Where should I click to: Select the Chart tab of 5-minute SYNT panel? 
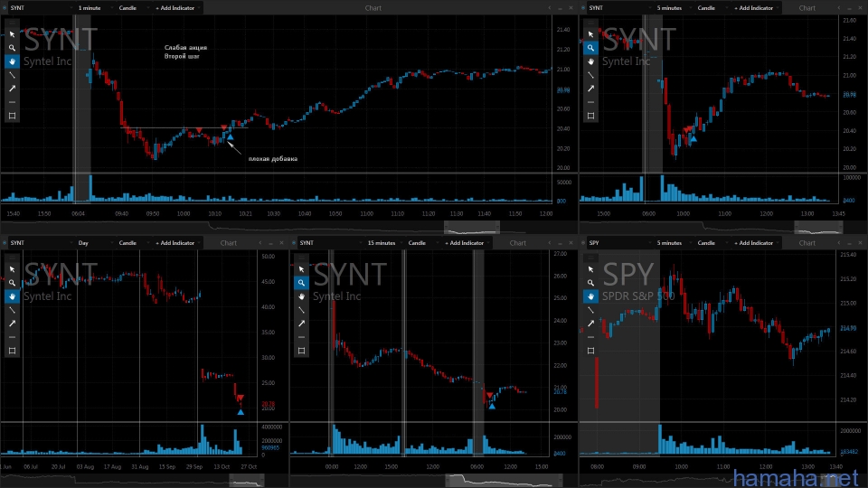[x=807, y=8]
